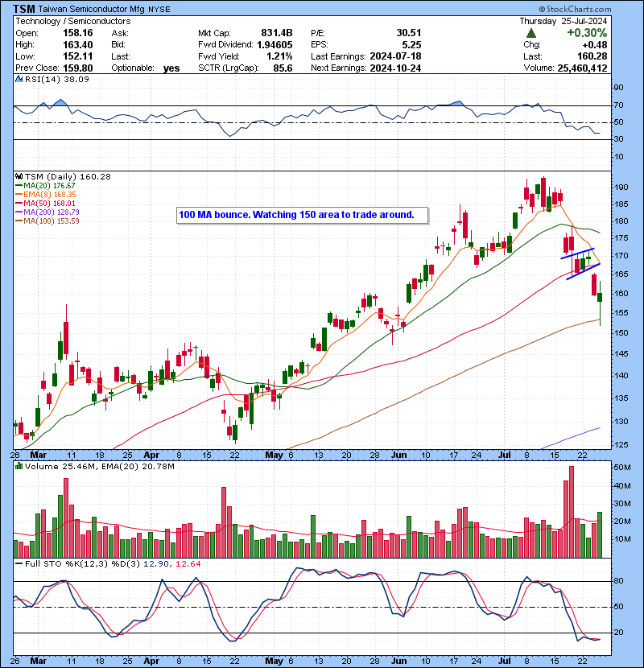Image resolution: width=644 pixels, height=668 pixels.
Task: Click the 150 price axis label
Action: click(x=621, y=332)
